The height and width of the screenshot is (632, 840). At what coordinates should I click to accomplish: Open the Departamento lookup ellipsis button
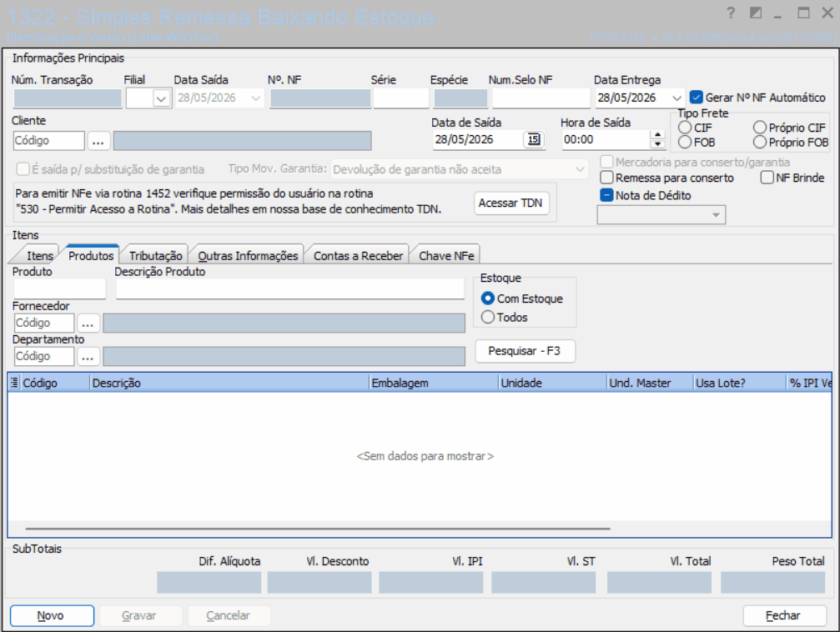pos(88,356)
